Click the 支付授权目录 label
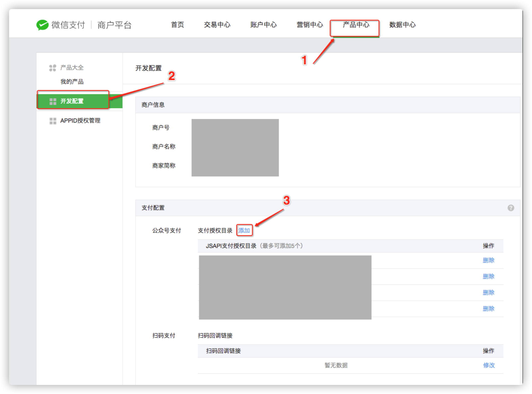The height and width of the screenshot is (394, 532). 215,230
